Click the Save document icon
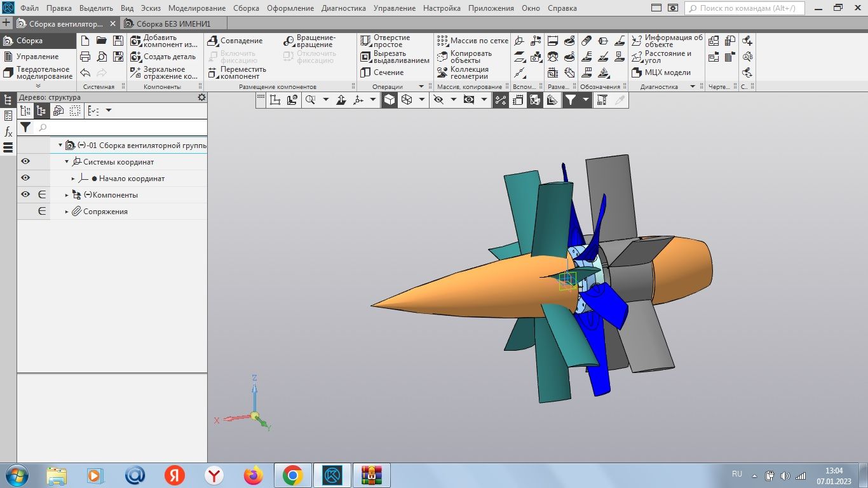 click(x=118, y=41)
